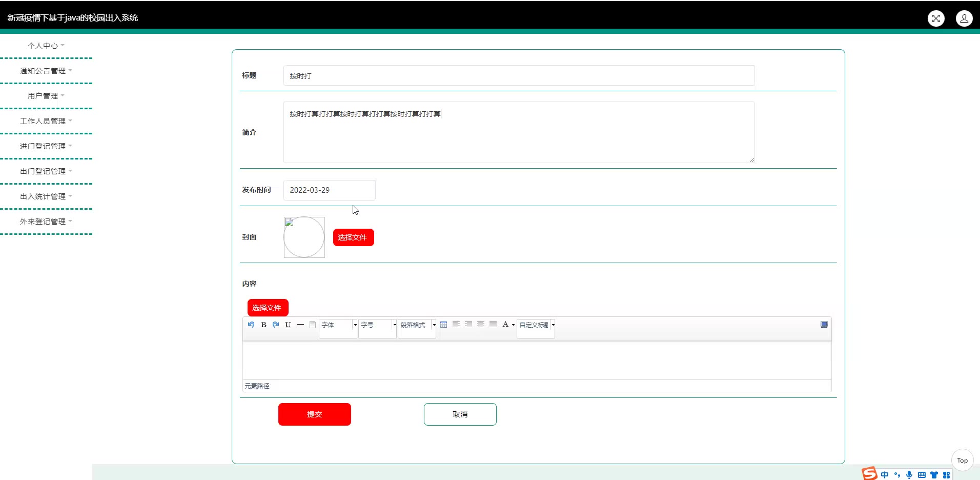Open the 发布时间 date field
Viewport: 980px width, 480px height.
click(329, 190)
